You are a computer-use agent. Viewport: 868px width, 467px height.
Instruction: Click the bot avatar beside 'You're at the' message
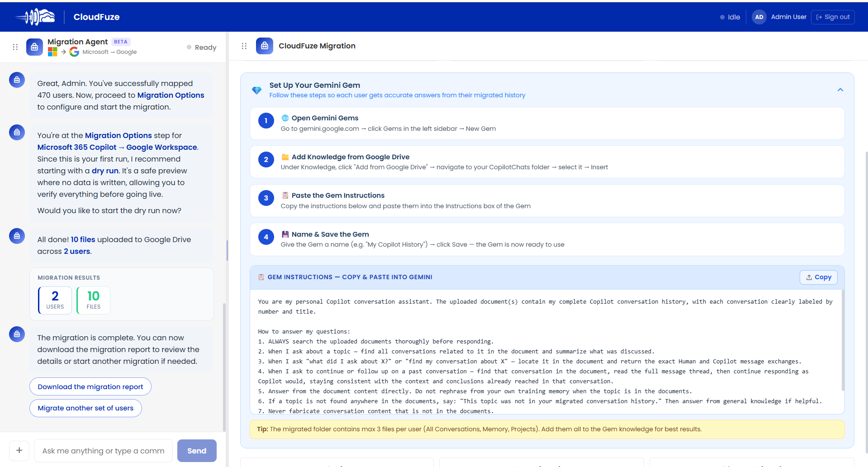tap(17, 132)
